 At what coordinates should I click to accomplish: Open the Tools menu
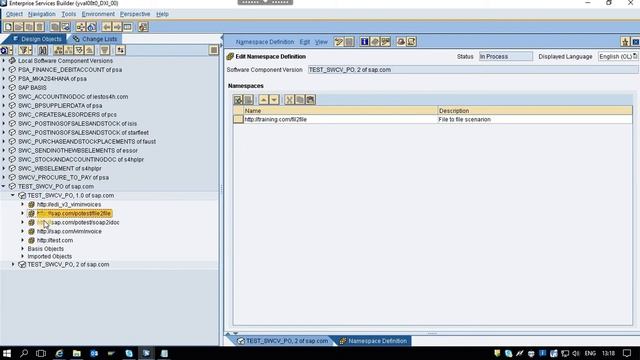click(69, 14)
